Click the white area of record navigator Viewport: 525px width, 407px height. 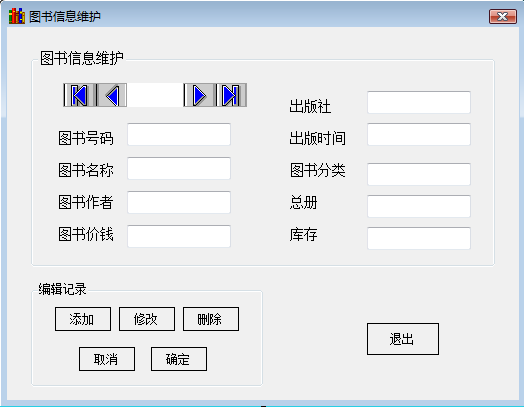155,95
